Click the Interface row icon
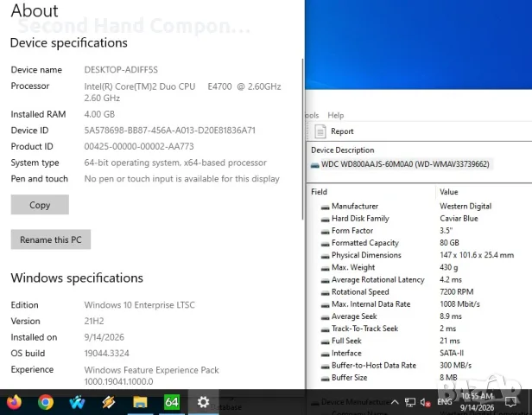Viewport: 532px width, 415px height. coord(325,354)
